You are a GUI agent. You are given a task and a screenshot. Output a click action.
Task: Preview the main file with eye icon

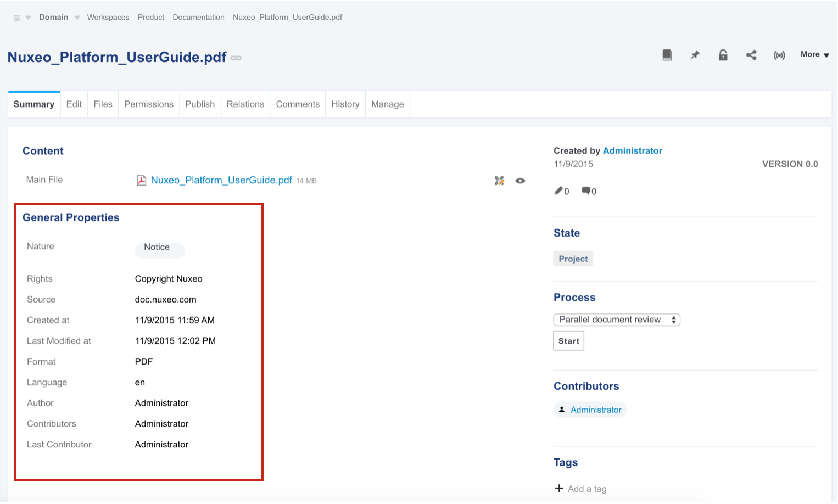[520, 181]
